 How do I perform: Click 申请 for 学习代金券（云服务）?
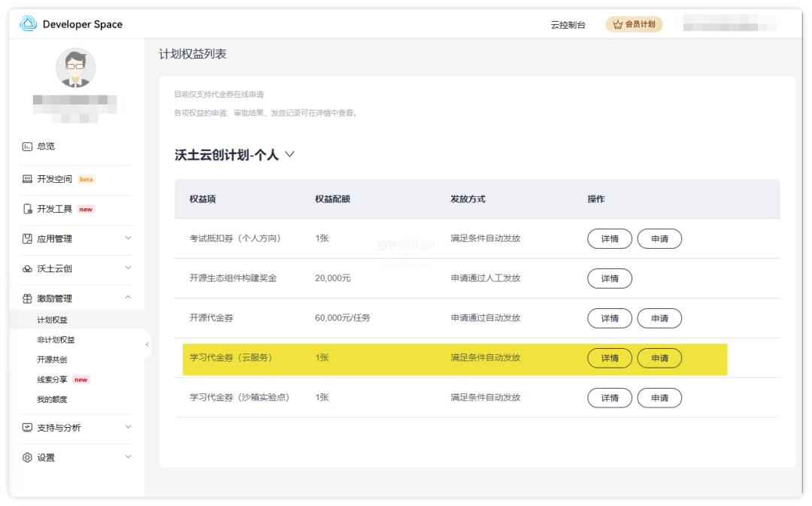tap(659, 359)
